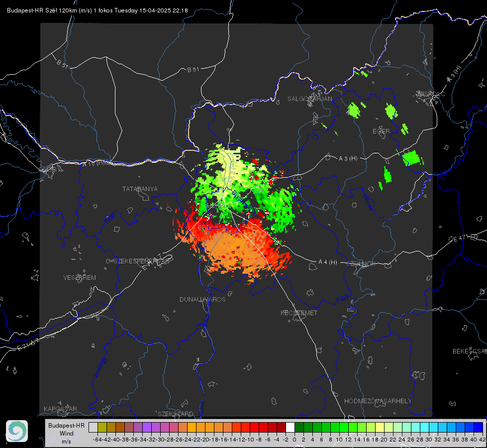The height and width of the screenshot is (448, 487).
Task: Click the BEKESCSABA city label
Action: (470, 351)
